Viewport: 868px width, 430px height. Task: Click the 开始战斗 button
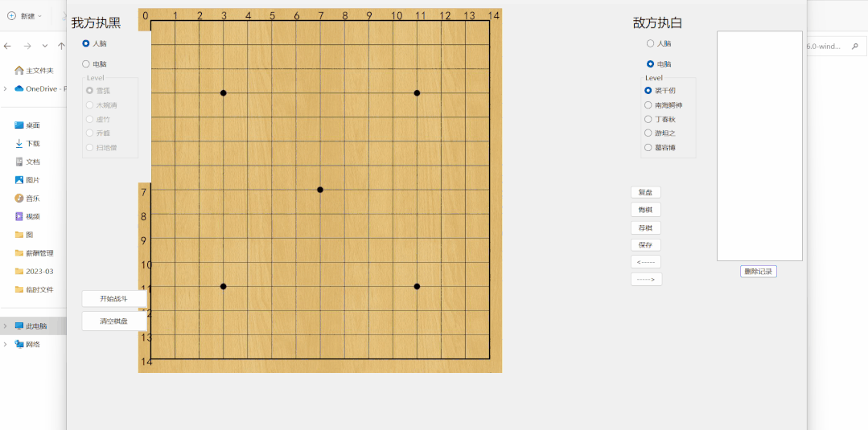point(114,298)
